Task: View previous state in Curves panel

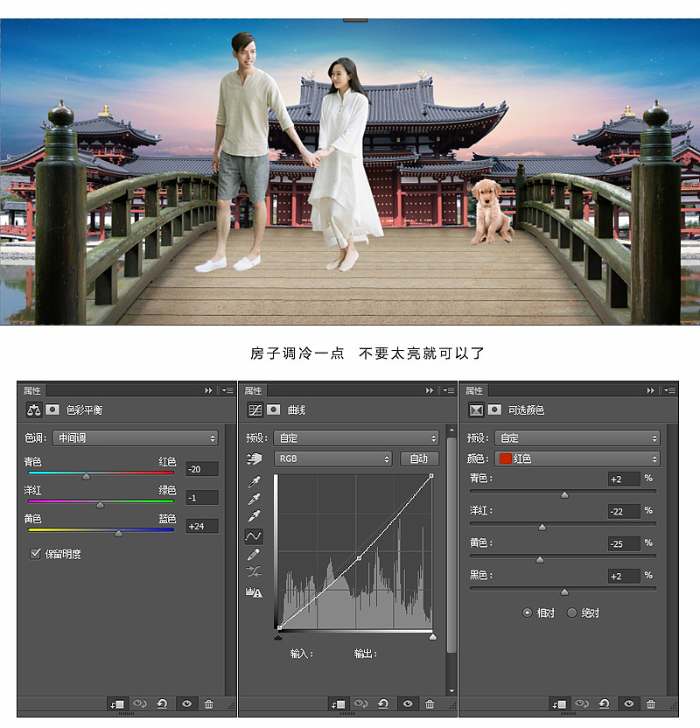Action: 360,703
